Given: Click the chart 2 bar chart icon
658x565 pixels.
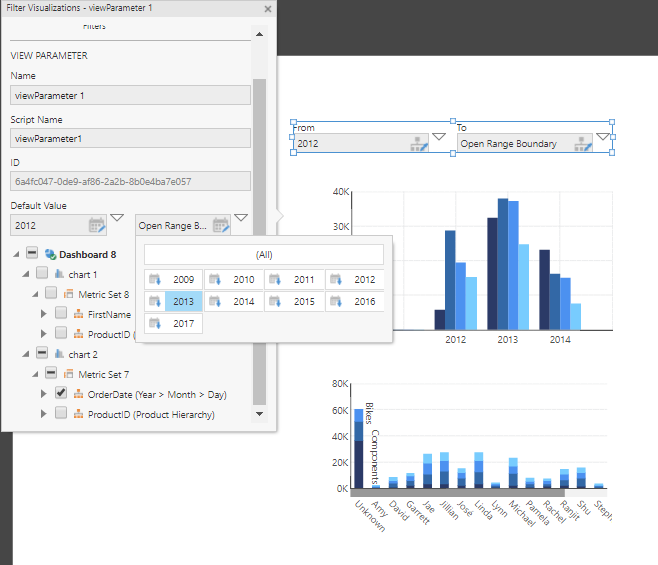Looking at the screenshot, I should click(59, 354).
